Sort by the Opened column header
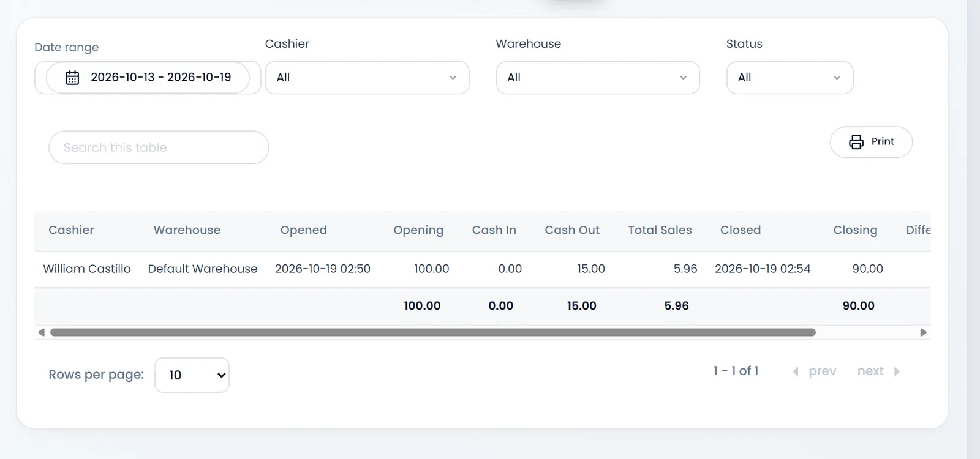Screen dimensions: 980x459 304,230
